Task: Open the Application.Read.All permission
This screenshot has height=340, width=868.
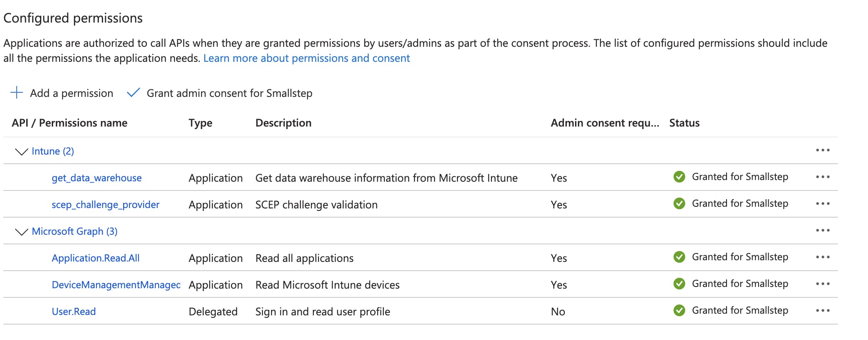Action: [x=96, y=258]
